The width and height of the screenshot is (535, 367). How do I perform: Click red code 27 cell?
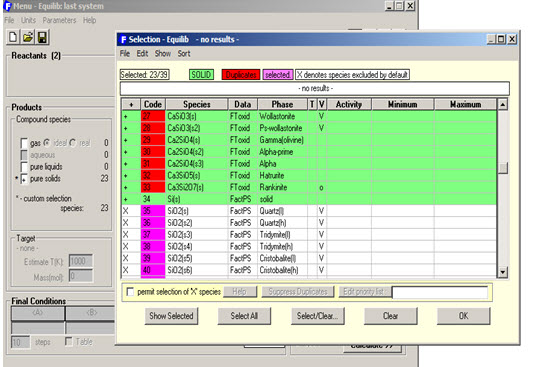pyautogui.click(x=153, y=116)
